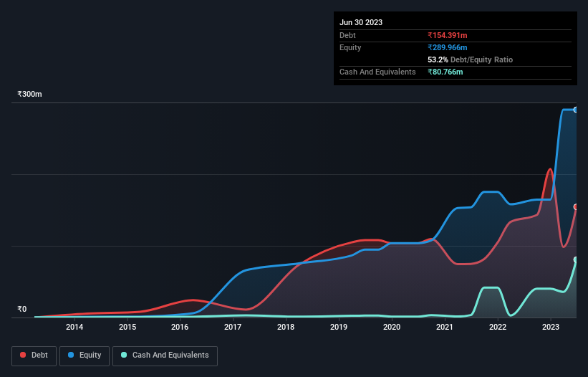Click the Equity row label in tooltip
Viewport: 588px width, 377px height.
[x=350, y=47]
